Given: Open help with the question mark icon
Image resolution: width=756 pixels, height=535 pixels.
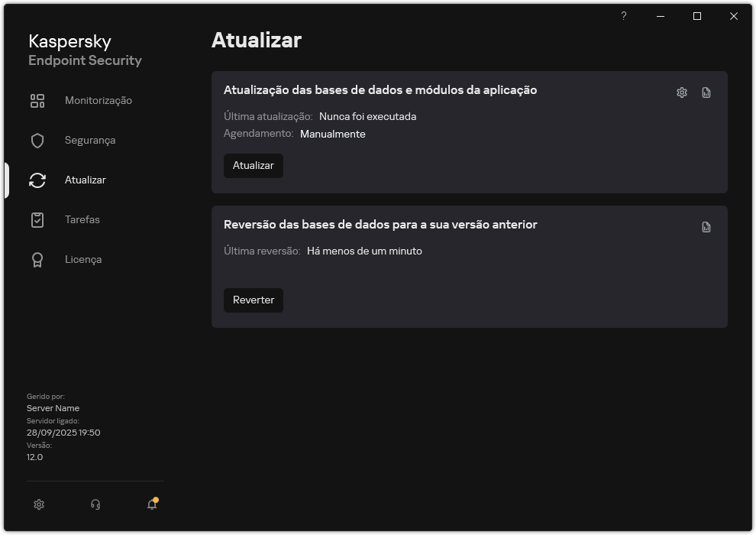Looking at the screenshot, I should pos(623,15).
